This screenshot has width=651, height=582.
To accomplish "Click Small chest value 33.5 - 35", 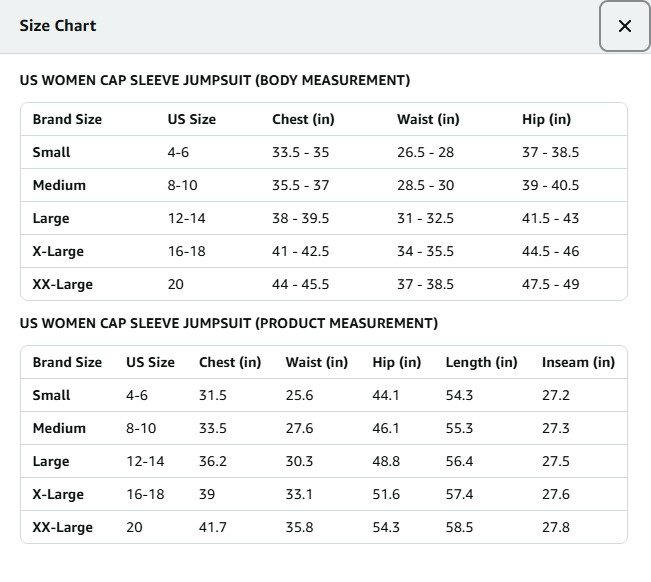I will pyautogui.click(x=300, y=152).
